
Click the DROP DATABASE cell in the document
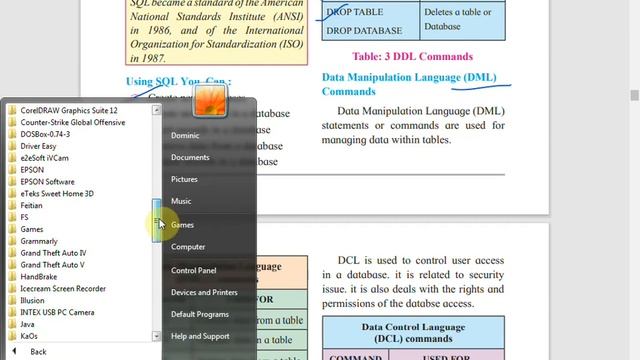[364, 31]
